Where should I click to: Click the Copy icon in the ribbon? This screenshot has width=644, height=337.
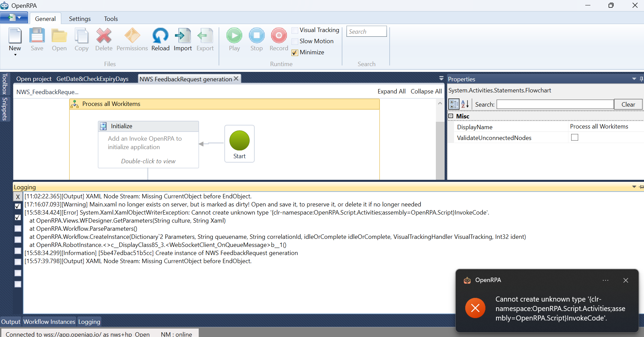pyautogui.click(x=82, y=36)
